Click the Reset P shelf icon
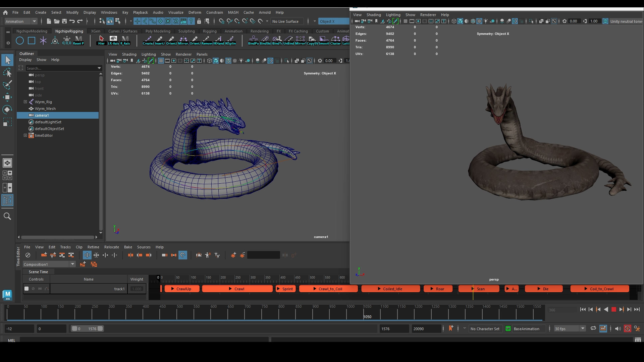The height and width of the screenshot is (362, 644). [78, 41]
